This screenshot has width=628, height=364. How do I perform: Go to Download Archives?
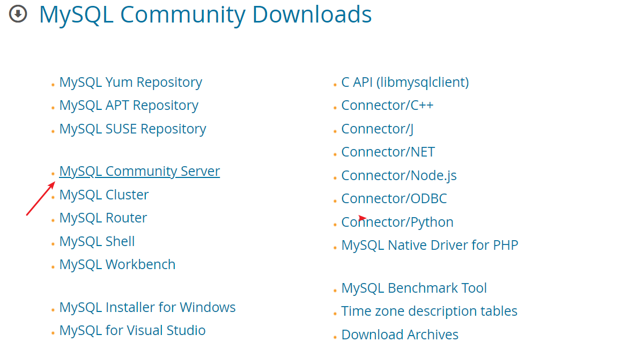[x=400, y=335]
